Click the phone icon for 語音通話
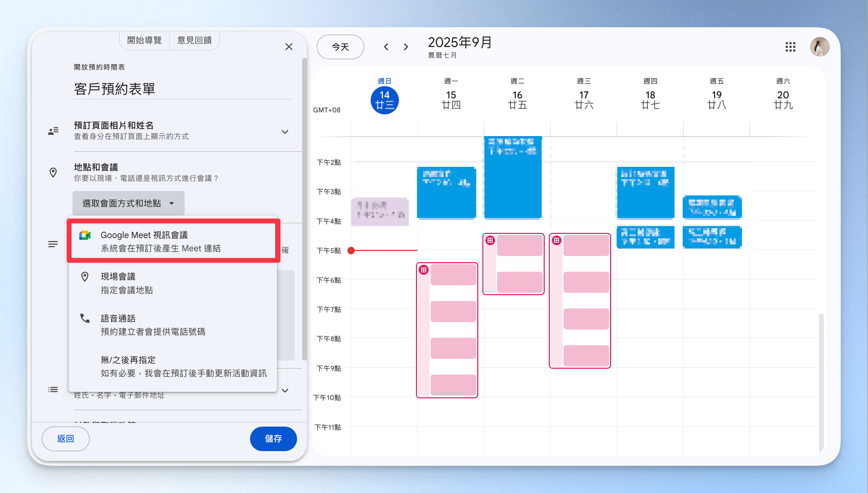 coord(85,318)
